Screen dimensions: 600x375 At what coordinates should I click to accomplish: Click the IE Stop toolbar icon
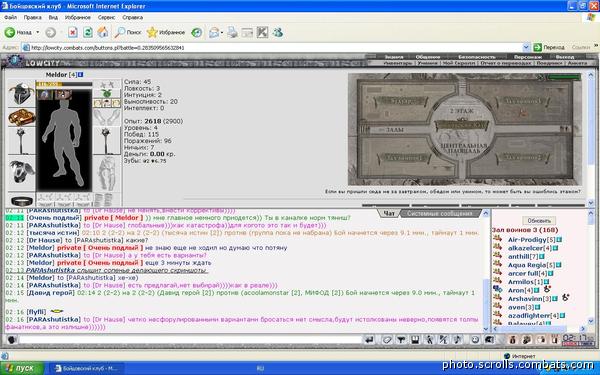(72, 33)
